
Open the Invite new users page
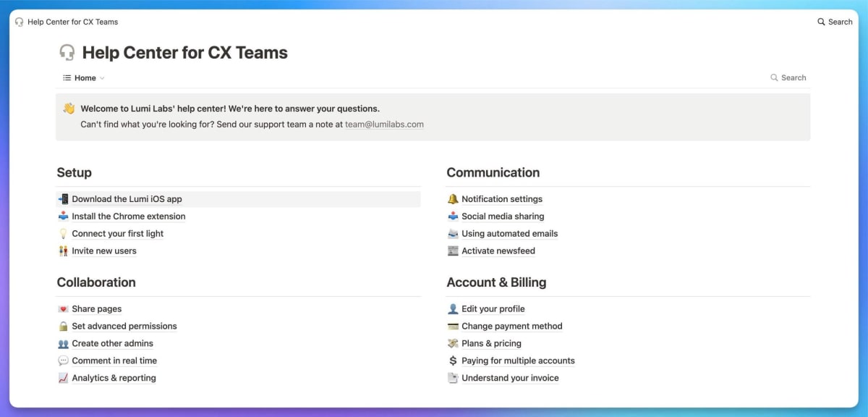pyautogui.click(x=104, y=251)
